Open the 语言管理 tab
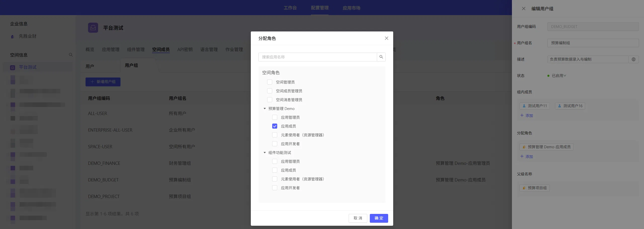This screenshot has width=644, height=229. 209,50
